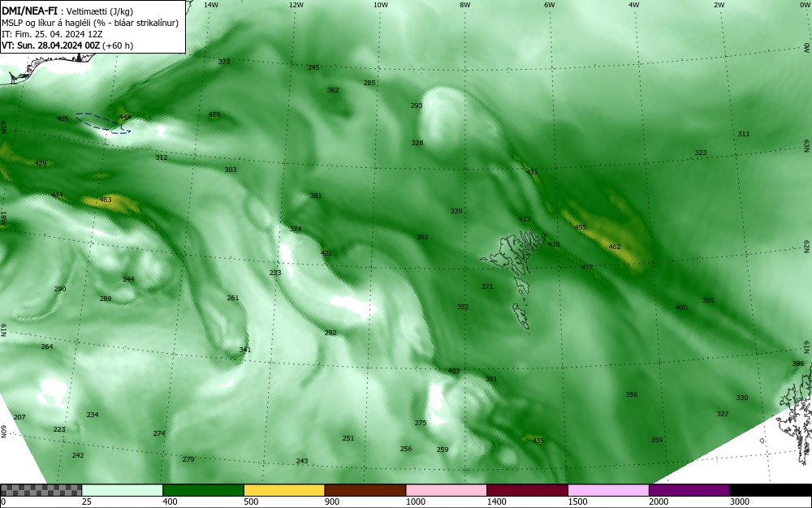The height and width of the screenshot is (508, 812).
Task: Click the purple 2000–3000 legend swatch
Action: click(x=689, y=490)
